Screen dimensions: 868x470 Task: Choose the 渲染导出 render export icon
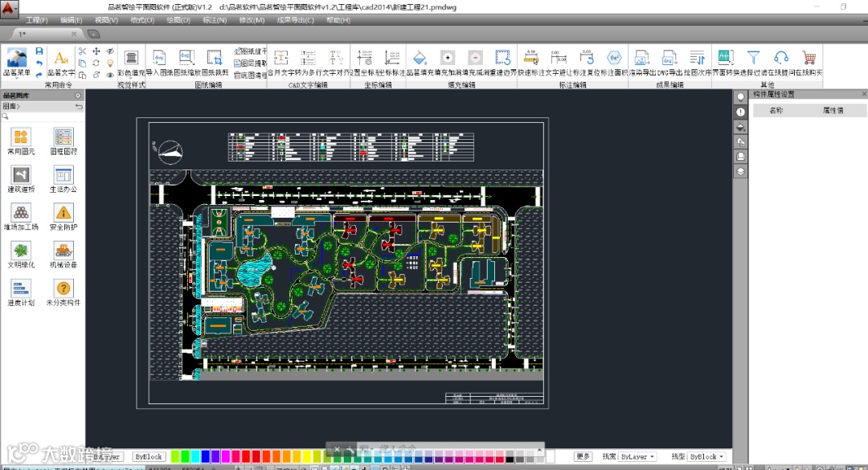[641, 58]
